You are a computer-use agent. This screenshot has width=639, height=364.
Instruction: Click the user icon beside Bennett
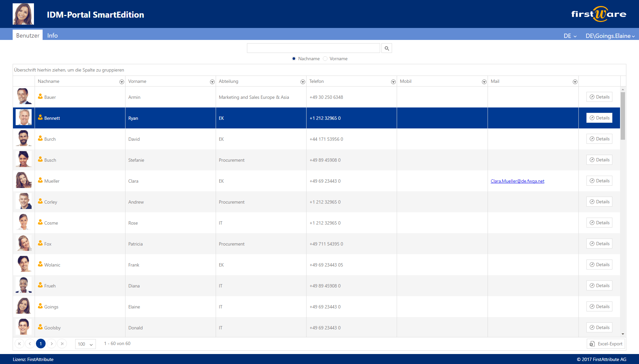40,117
